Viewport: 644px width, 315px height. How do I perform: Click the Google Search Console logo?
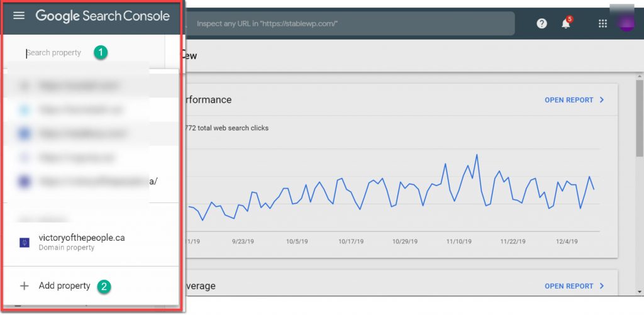[x=103, y=16]
